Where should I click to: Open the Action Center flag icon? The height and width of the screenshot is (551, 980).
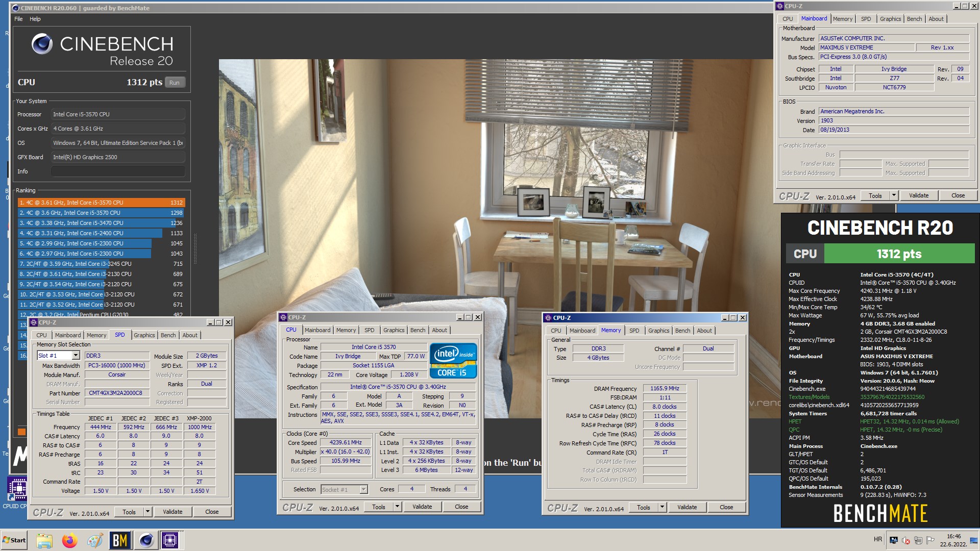930,540
